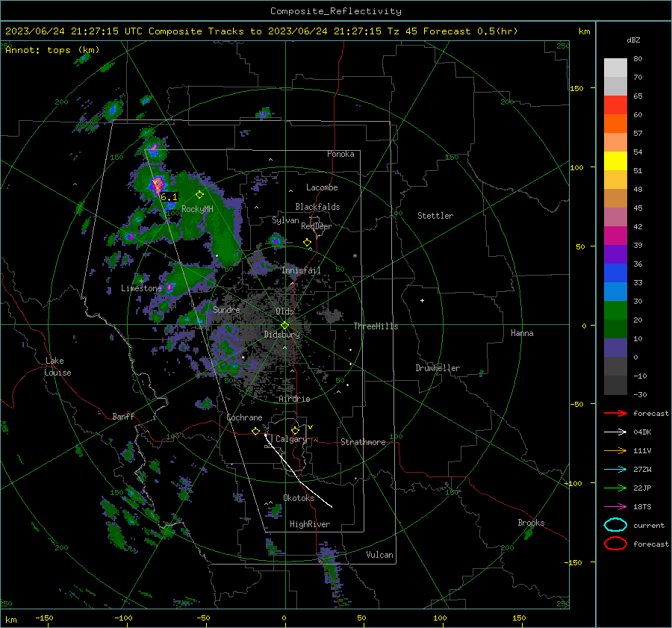
Task: Click the Innisfail city label
Action: coord(301,270)
